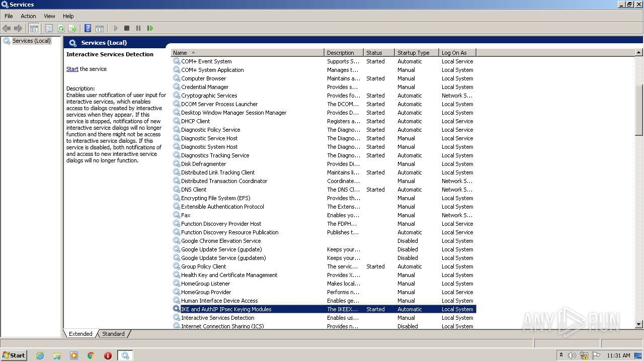This screenshot has height=362, width=644.
Task: Toggle Show/Hide Action Pane icon
Action: [x=100, y=29]
